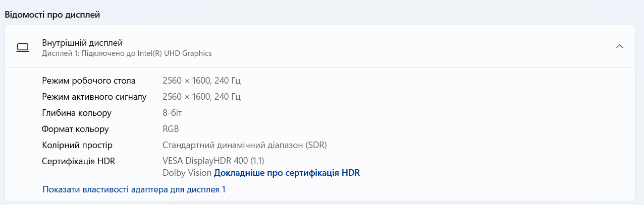
Task: Select the Внутрішній дисплей header title
Action: [x=82, y=43]
